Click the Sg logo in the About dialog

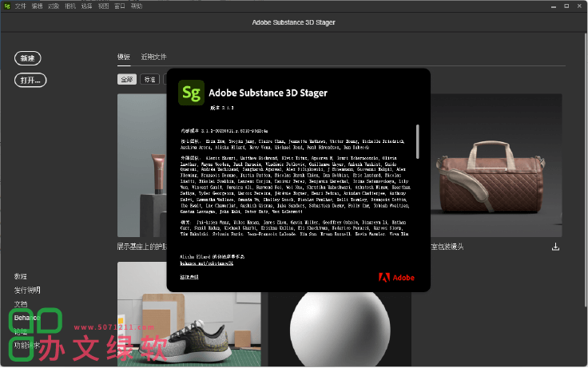(x=191, y=93)
